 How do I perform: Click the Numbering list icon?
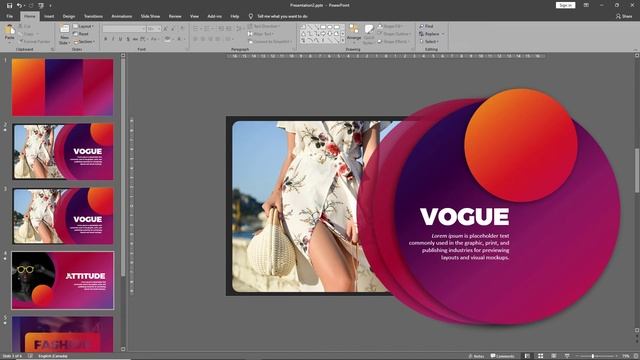point(207,29)
